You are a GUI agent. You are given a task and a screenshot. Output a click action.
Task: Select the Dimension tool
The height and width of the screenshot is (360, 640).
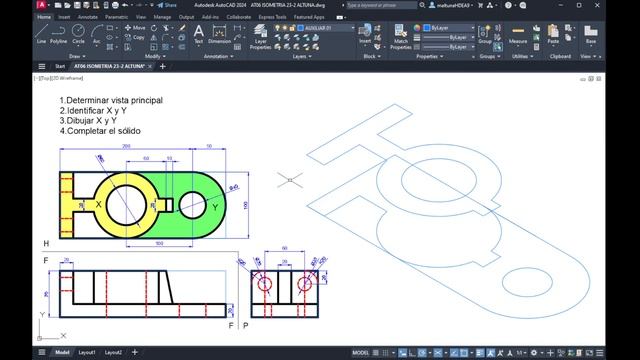tap(219, 33)
